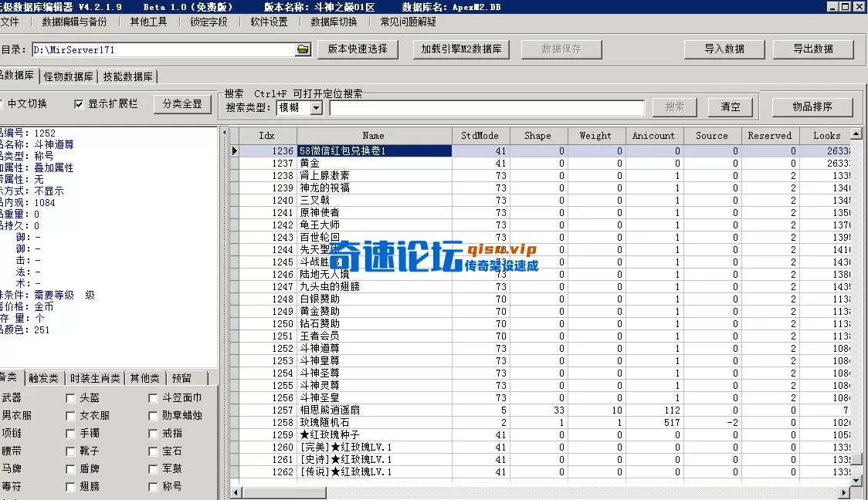This screenshot has width=868, height=500.
Task: Click the 分类全显 button
Action: point(182,104)
